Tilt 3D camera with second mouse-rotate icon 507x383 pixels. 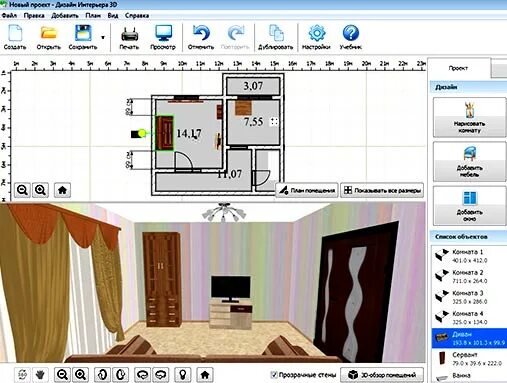[120, 375]
